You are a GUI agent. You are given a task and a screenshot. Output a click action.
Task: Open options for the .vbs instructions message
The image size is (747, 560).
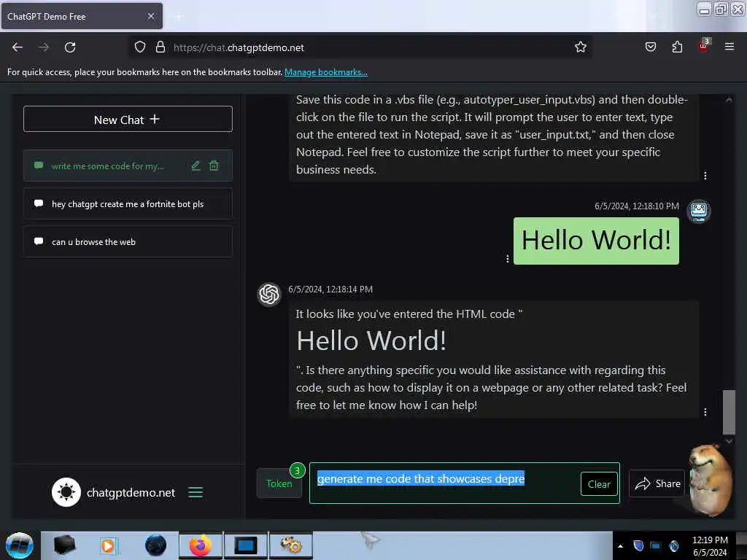705,176
